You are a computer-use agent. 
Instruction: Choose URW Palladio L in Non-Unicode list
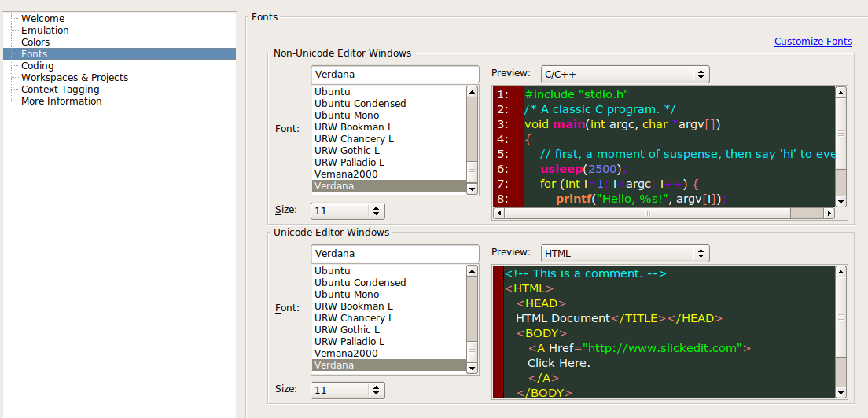[389, 163]
